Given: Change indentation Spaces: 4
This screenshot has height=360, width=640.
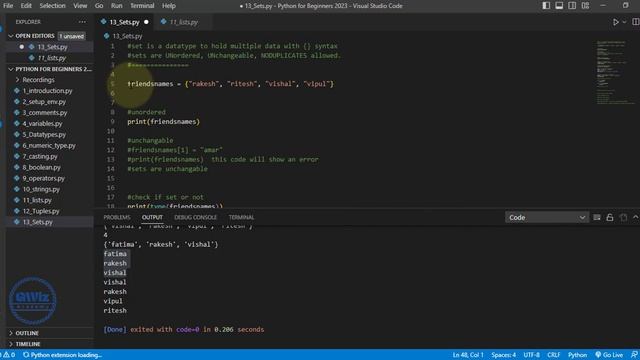Looking at the screenshot, I should 504,355.
